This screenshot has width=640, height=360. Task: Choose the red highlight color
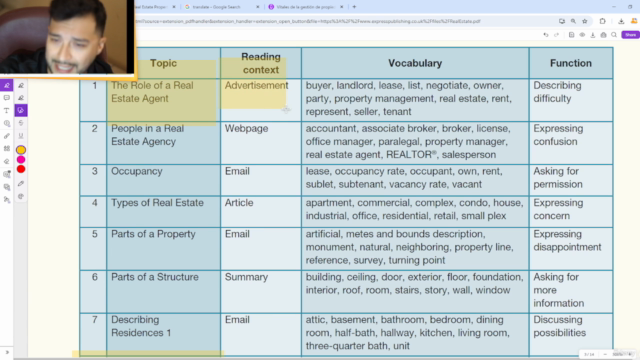tap(21, 169)
